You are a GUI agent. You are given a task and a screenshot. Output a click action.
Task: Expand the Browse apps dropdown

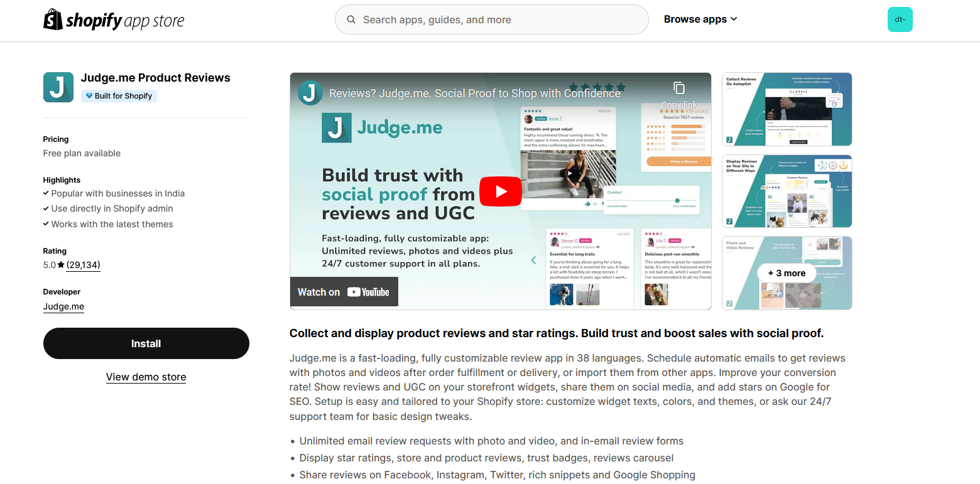[x=700, y=19]
